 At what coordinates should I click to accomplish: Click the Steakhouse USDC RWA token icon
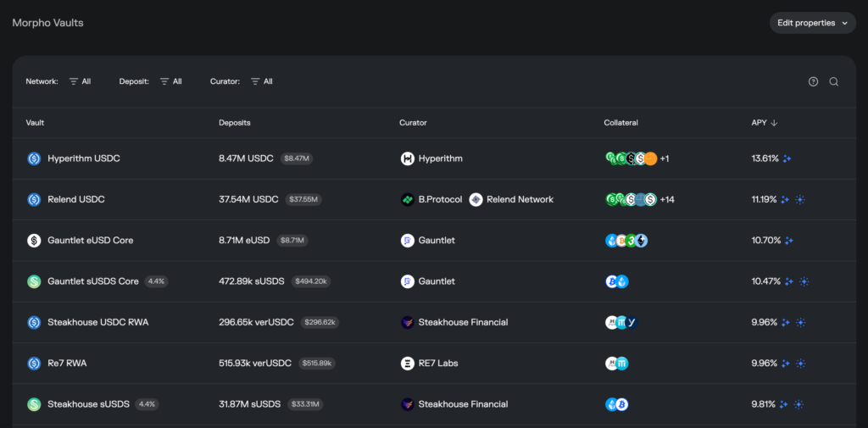tap(34, 322)
